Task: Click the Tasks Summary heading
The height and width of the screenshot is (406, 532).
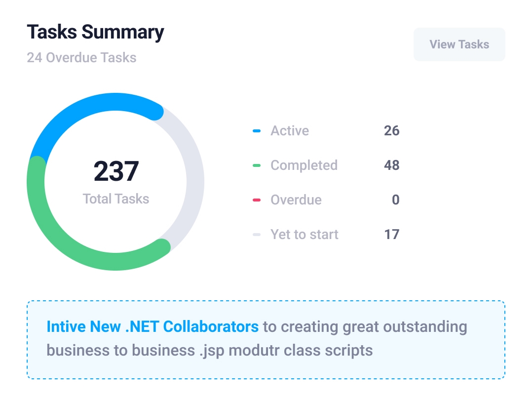Action: 95,32
